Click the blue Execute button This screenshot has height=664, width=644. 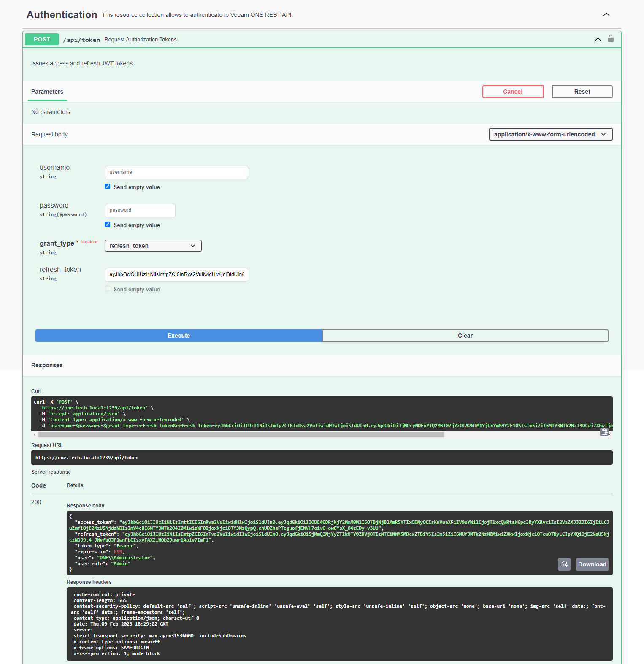(x=179, y=336)
